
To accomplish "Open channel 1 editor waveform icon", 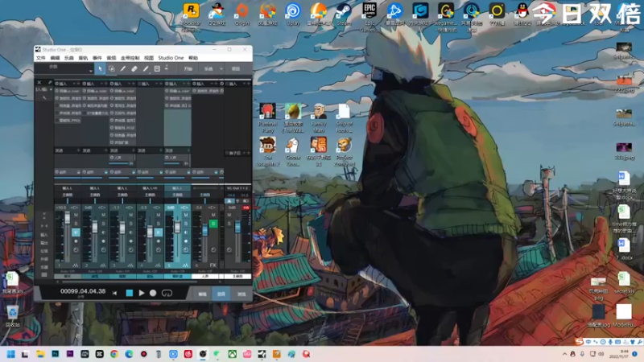I will pyautogui.click(x=75, y=265).
